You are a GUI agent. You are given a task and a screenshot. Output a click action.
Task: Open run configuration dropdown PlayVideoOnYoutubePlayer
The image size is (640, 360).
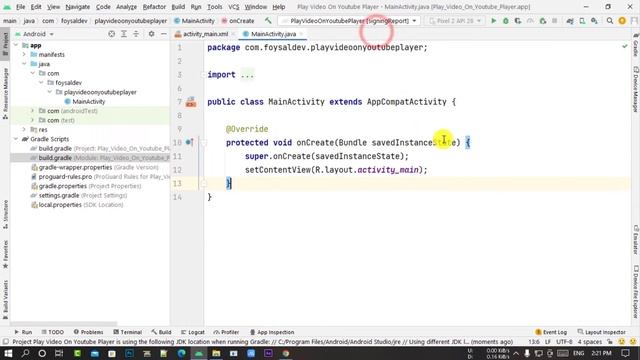coord(350,20)
